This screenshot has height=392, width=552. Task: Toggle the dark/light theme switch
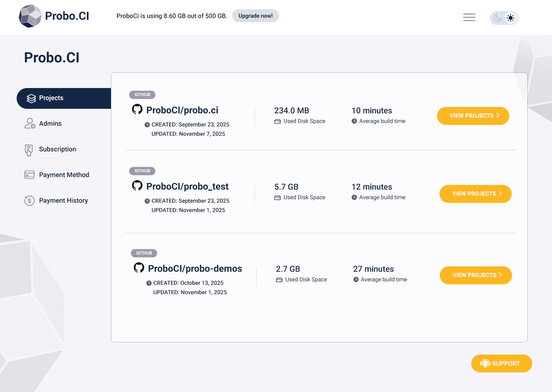[x=504, y=18]
